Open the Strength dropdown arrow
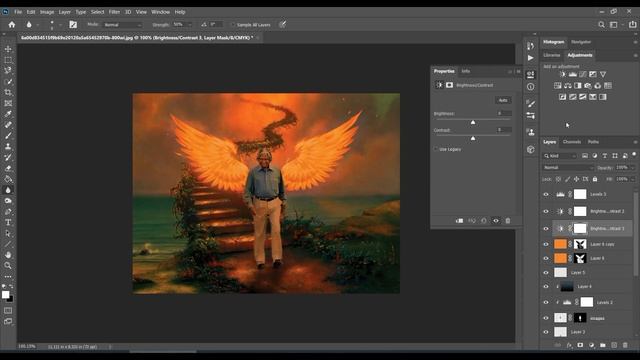 189,25
